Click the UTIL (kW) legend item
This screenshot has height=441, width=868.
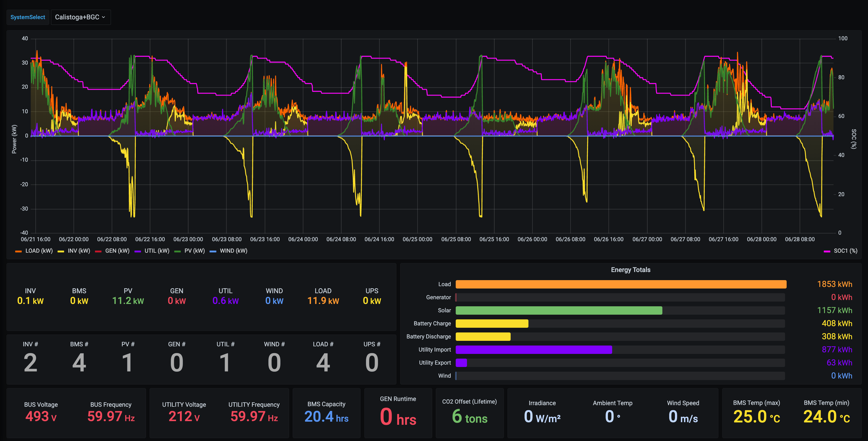click(x=157, y=251)
